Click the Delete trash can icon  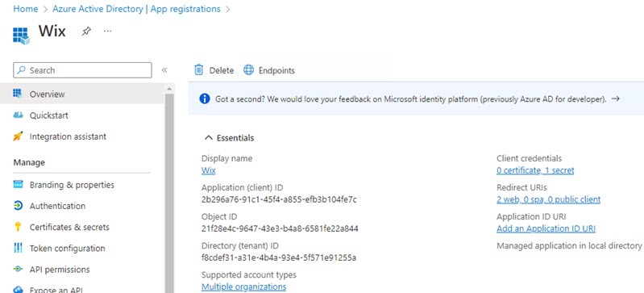pyautogui.click(x=199, y=70)
